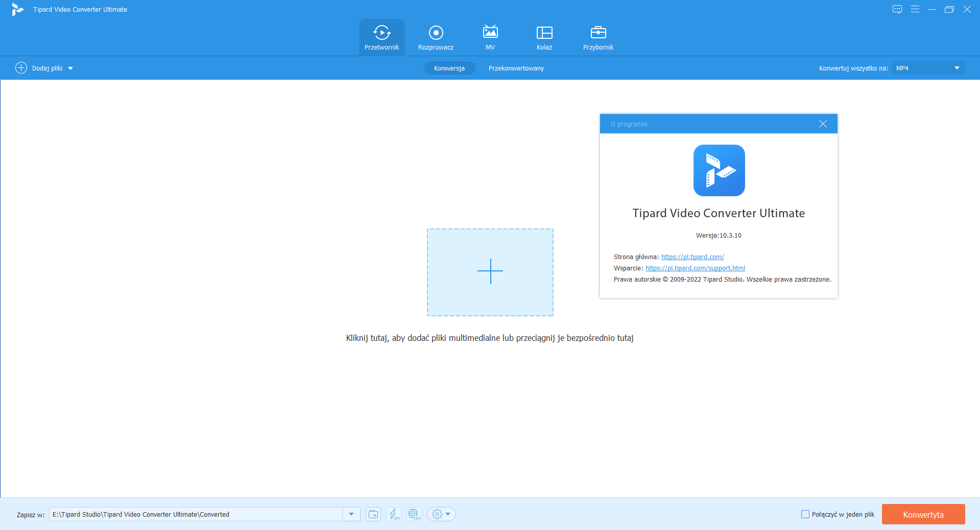Click the version text Wersja:10.3.10
980x530 pixels.
[719, 236]
